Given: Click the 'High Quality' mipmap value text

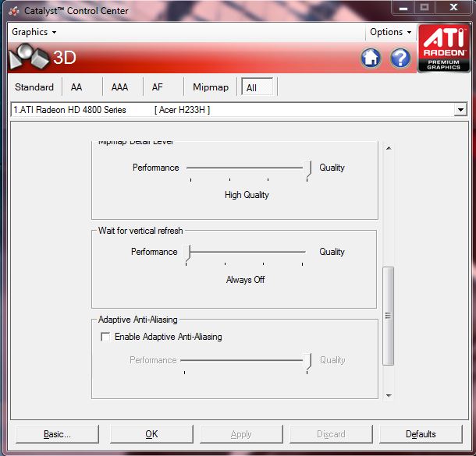Looking at the screenshot, I should pos(247,195).
